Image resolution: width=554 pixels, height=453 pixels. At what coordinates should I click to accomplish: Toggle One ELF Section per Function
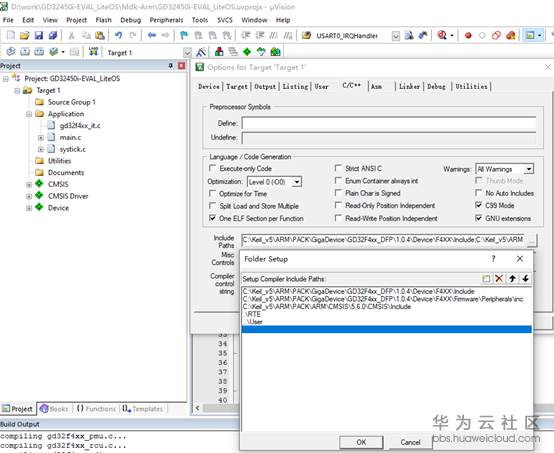click(212, 218)
